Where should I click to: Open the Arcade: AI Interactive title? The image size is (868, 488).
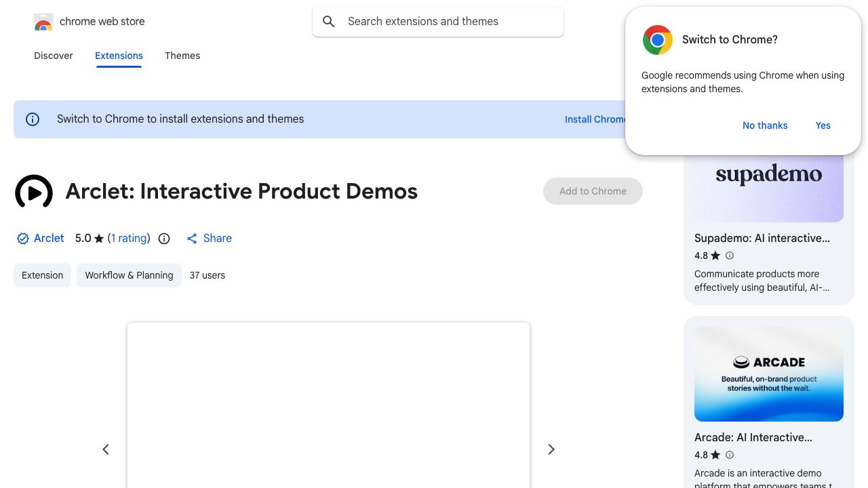coord(753,438)
